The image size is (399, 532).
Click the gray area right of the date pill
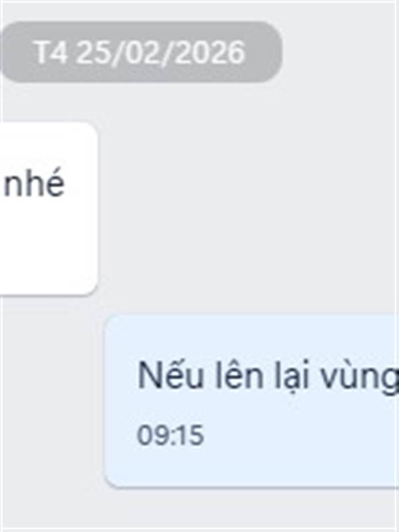tap(339, 52)
